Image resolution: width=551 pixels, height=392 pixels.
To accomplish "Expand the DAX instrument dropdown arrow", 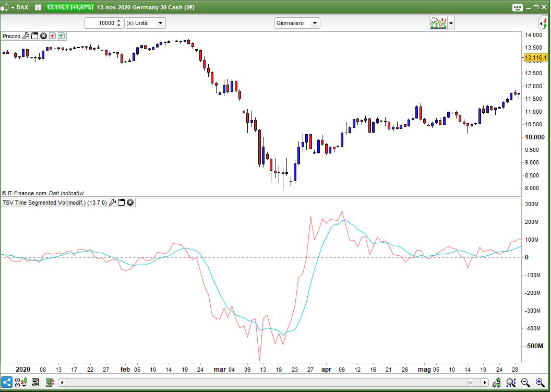I will point(13,8).
